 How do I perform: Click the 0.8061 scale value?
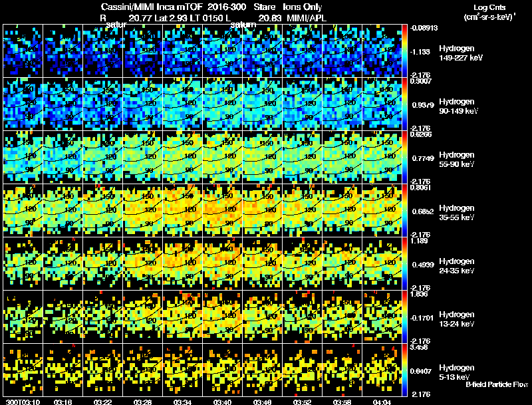pos(421,188)
